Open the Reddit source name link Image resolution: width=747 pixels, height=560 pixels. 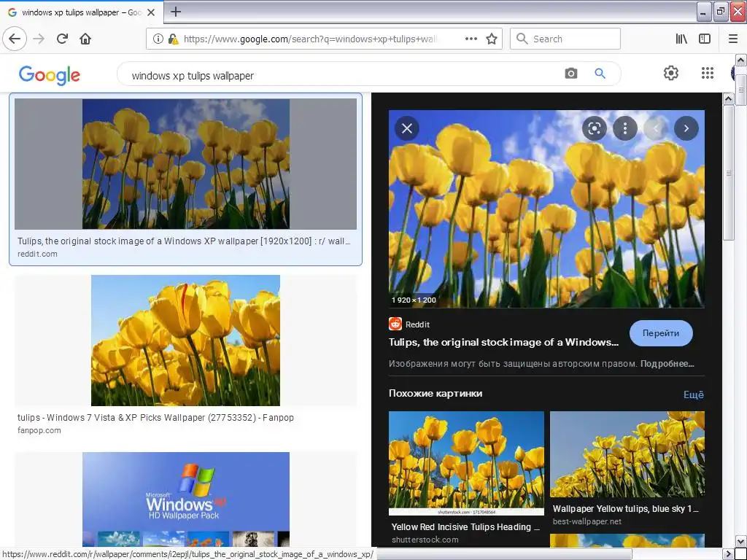click(x=417, y=324)
